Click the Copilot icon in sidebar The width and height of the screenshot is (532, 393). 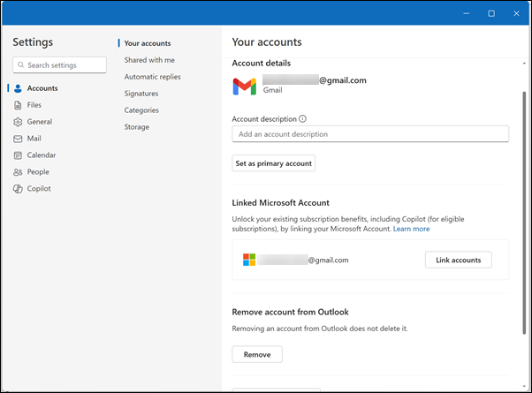point(18,189)
